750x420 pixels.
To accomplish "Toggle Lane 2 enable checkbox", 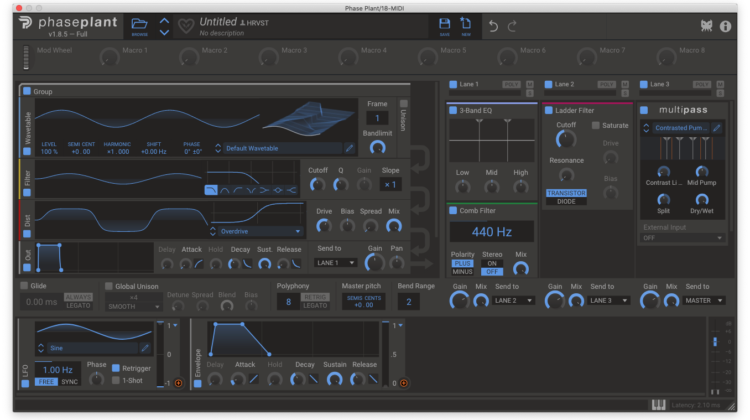I will tap(549, 84).
